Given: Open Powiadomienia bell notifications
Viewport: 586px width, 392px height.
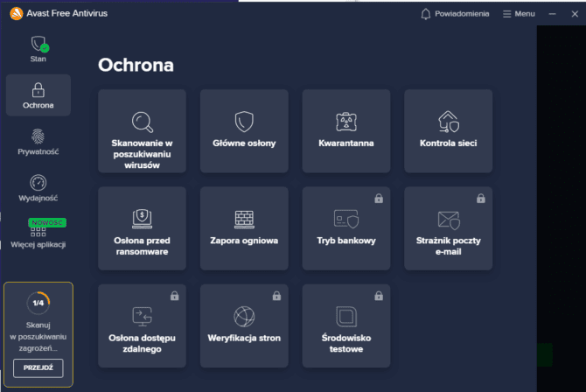Looking at the screenshot, I should coord(455,14).
